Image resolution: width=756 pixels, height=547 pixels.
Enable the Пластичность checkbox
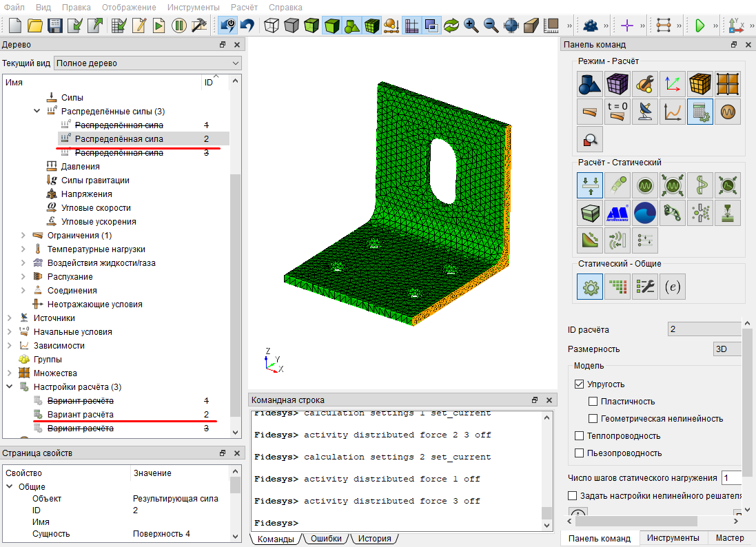click(593, 402)
